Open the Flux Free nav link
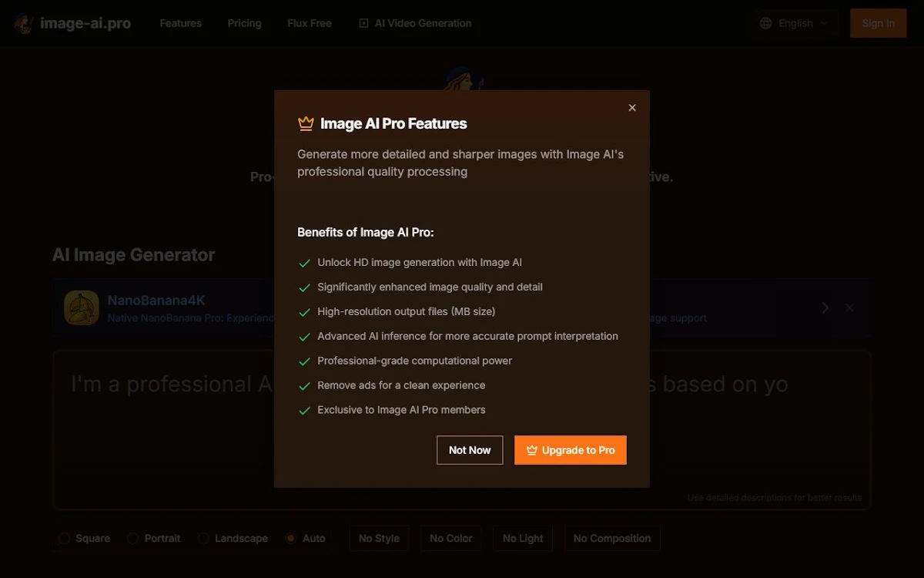This screenshot has height=578, width=924. [x=310, y=23]
